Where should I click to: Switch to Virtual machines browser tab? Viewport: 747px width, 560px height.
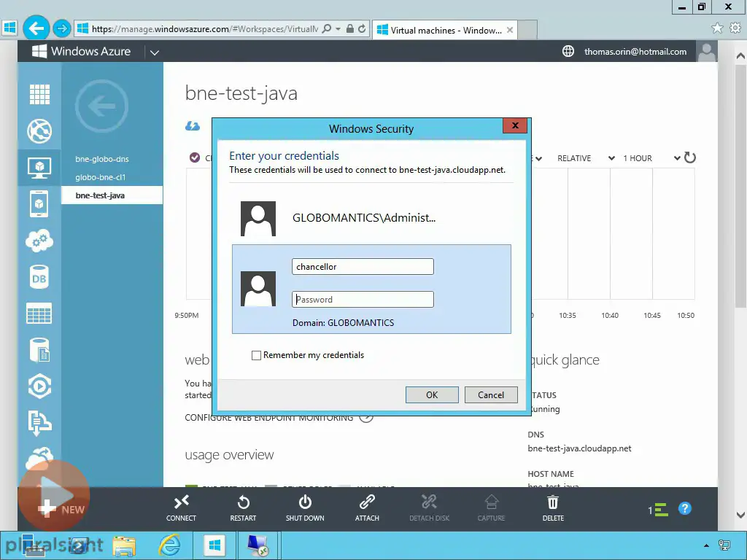(x=446, y=30)
